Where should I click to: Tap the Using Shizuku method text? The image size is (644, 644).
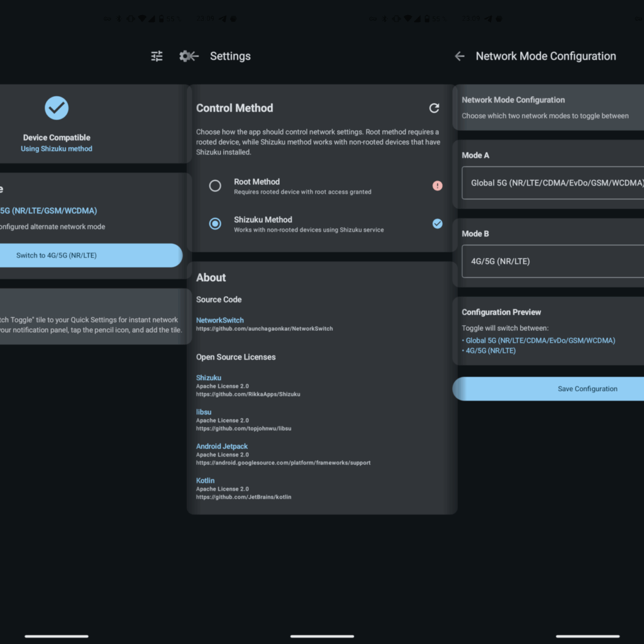(57, 149)
